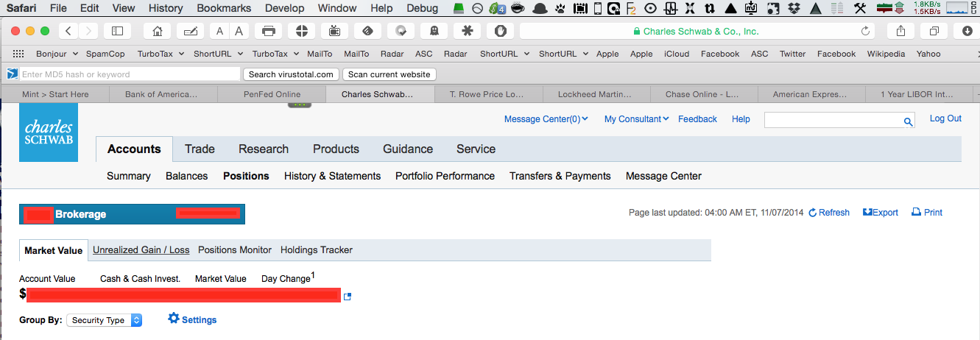This screenshot has width=980, height=340.
Task: Click the stop-hand blocker extension icon
Action: (x=500, y=31)
